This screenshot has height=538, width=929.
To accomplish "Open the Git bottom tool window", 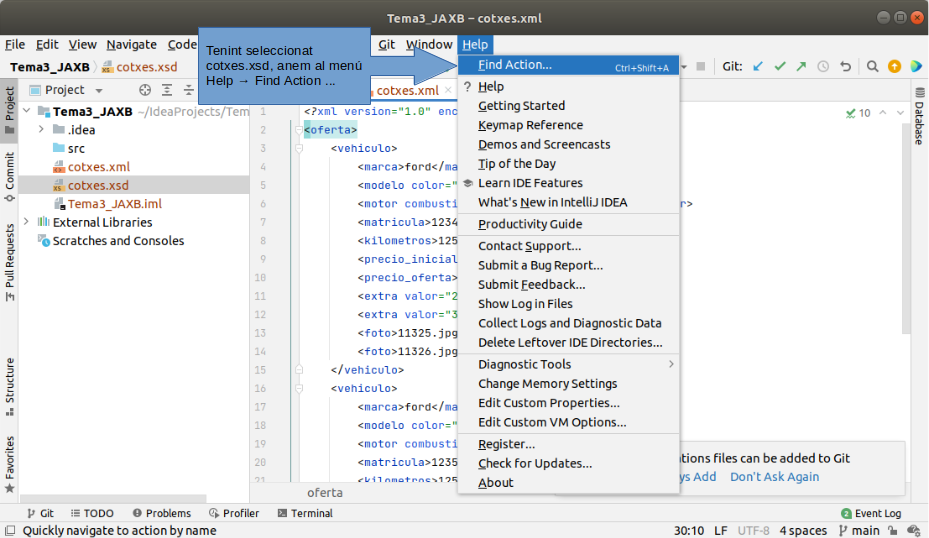I will [40, 513].
